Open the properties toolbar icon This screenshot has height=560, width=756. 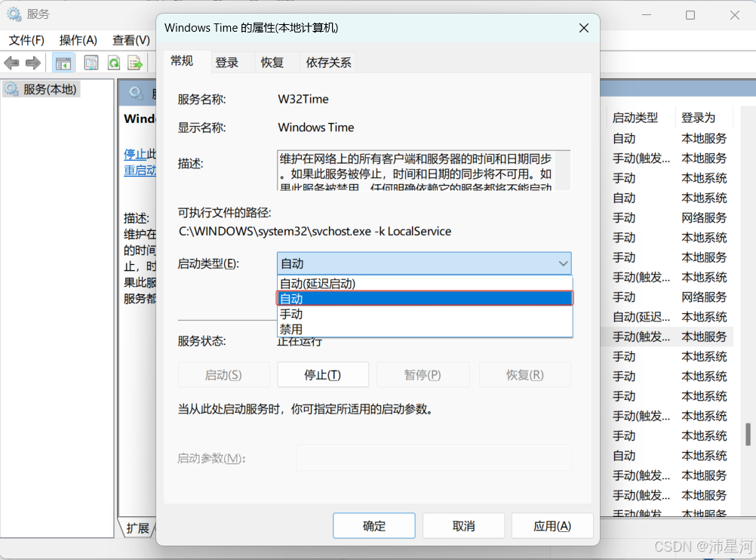click(x=91, y=63)
